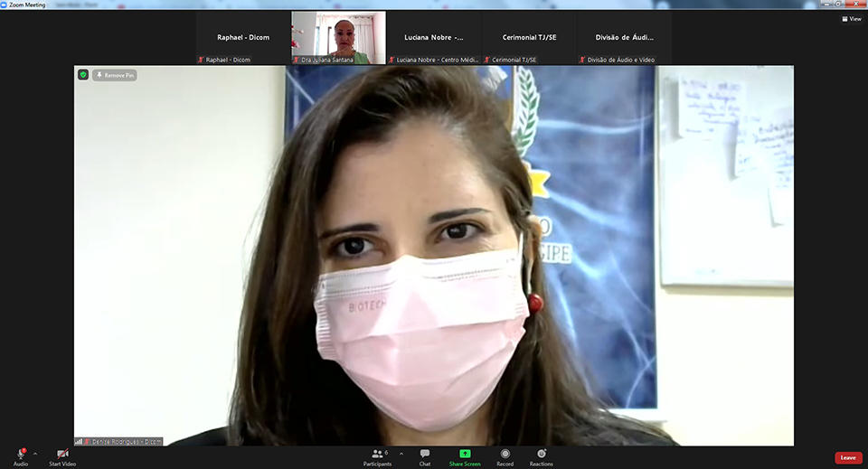
Task: Start video using the camera icon
Action: coord(62,453)
